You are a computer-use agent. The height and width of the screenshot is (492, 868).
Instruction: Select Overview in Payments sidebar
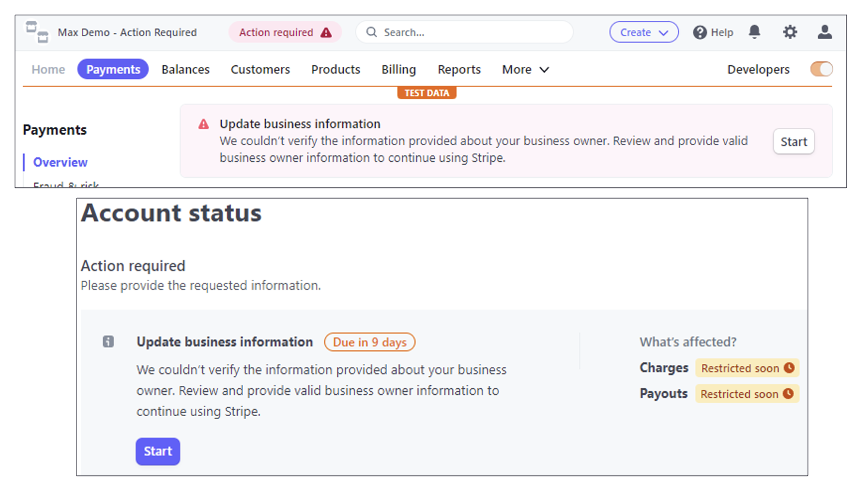pyautogui.click(x=60, y=162)
